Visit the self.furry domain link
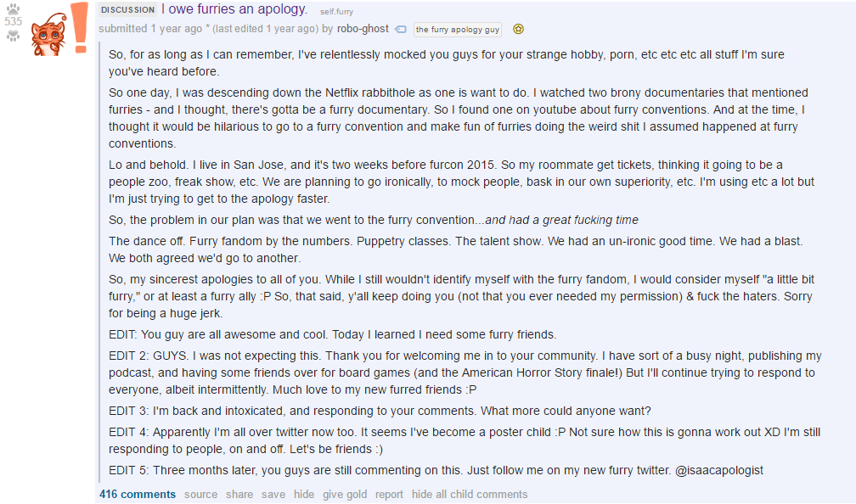 (336, 12)
